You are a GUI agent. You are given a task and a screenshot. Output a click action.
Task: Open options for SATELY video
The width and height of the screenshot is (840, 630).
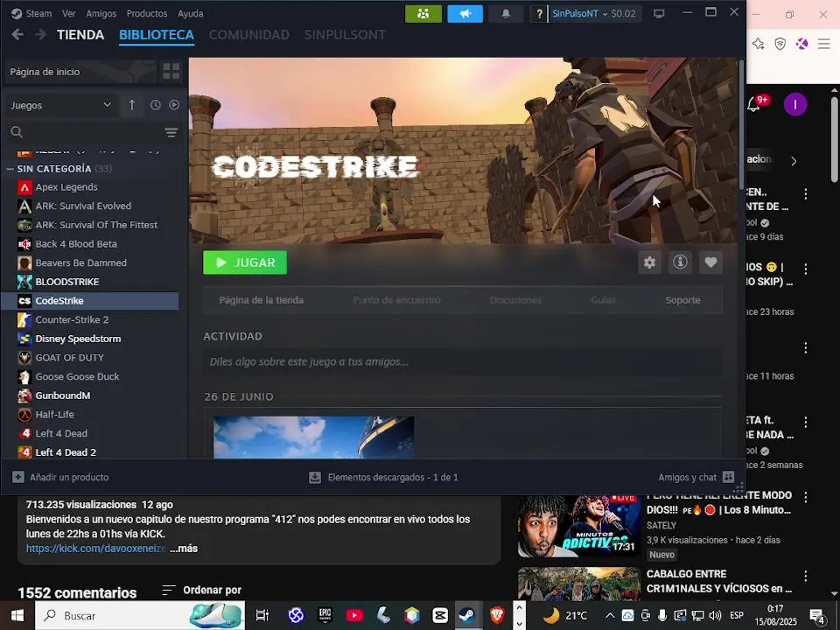pos(806,497)
